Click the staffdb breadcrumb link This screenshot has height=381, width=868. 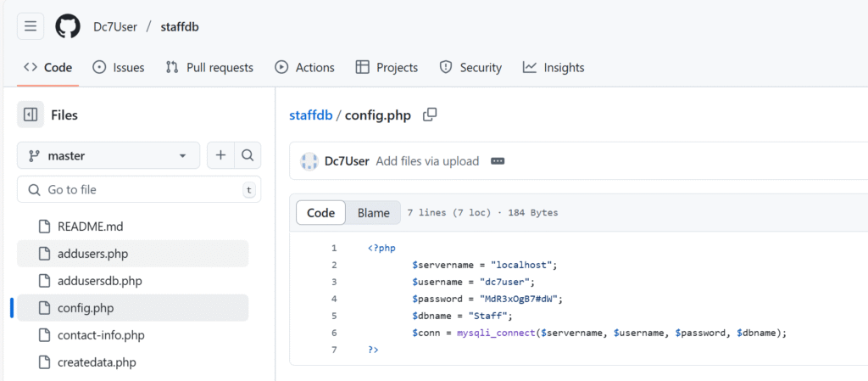tap(310, 115)
